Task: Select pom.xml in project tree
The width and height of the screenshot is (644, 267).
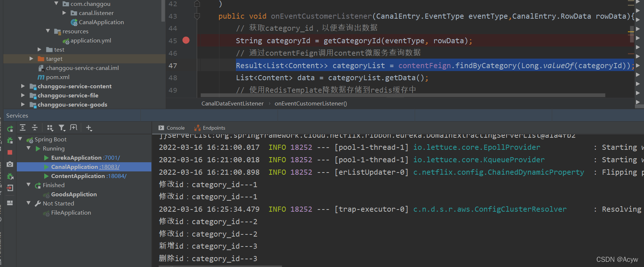Action: point(58,77)
